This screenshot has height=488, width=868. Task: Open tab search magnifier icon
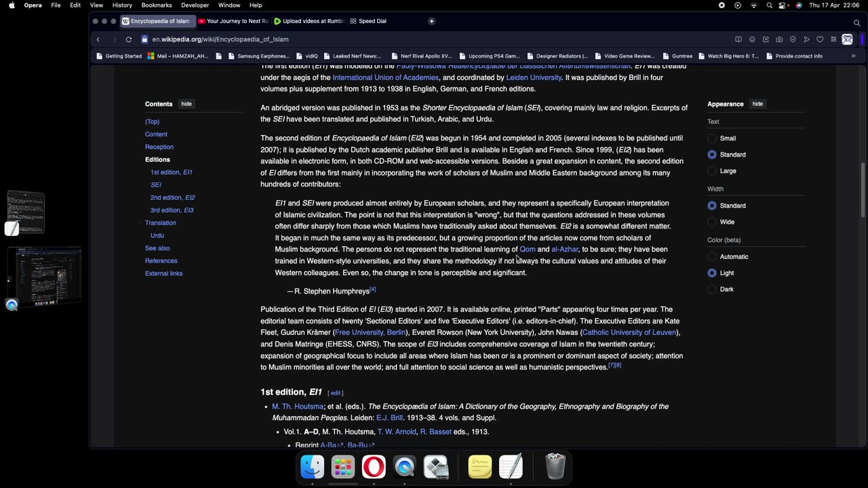(856, 22)
